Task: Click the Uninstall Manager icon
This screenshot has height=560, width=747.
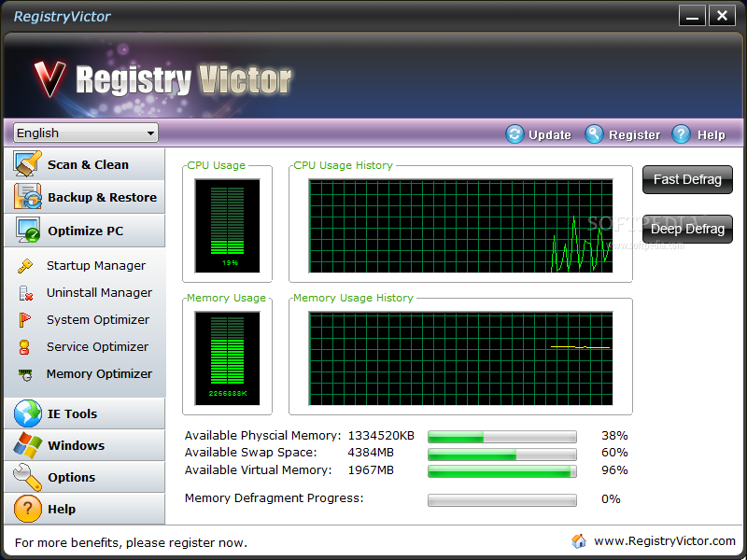Action: point(26,293)
